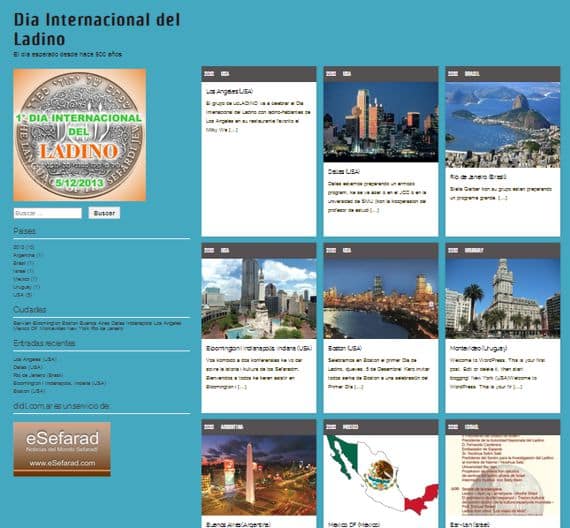Open the Brasil category in Paises list
The image size is (570, 528).
point(19,263)
